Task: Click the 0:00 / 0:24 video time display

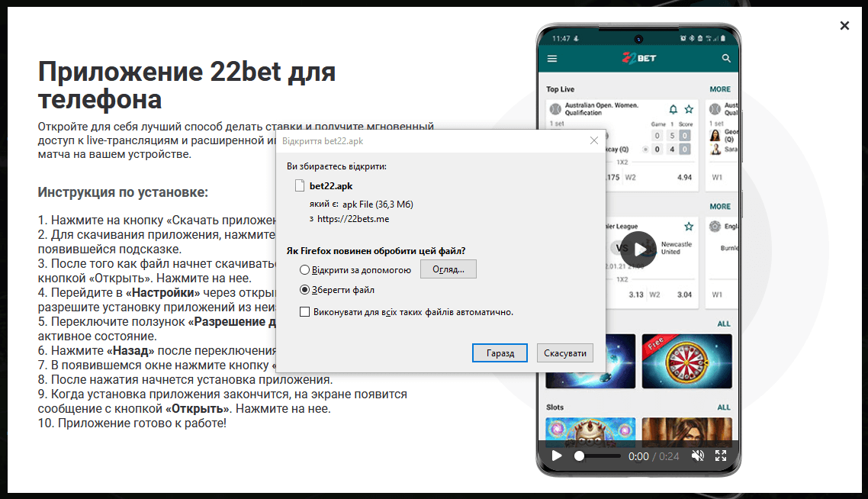Action: pos(654,456)
